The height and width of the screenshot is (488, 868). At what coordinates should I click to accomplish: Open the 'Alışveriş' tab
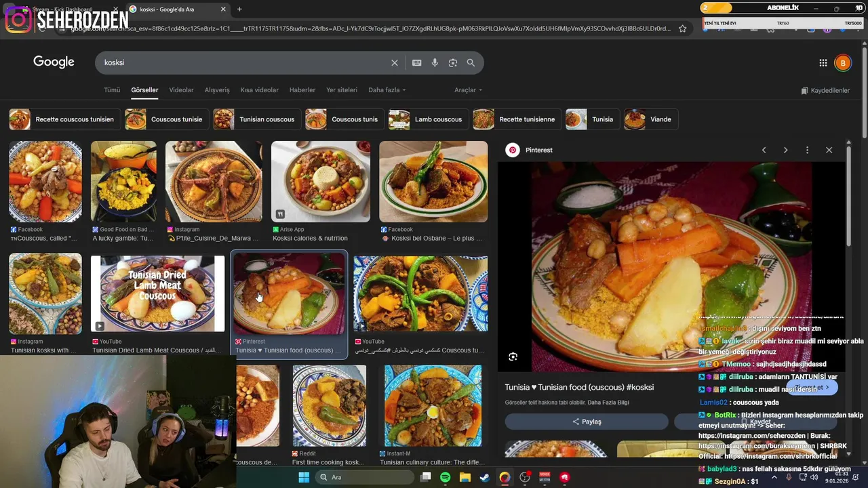point(217,90)
